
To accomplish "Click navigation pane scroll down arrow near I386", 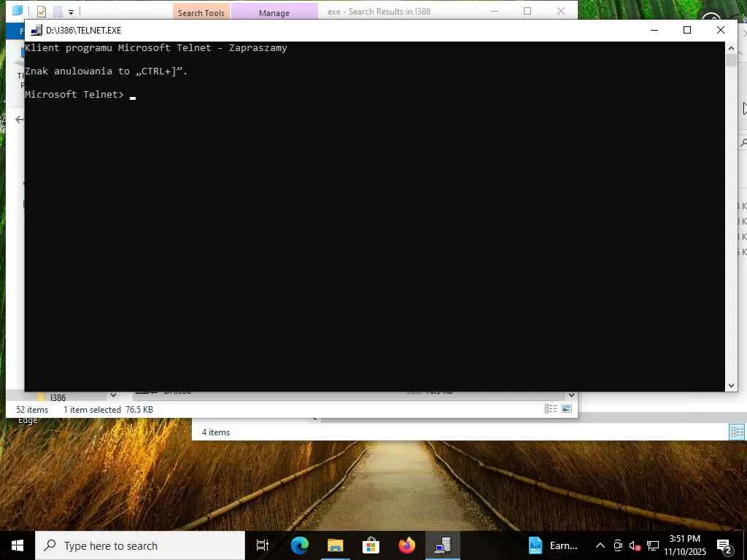I will pos(113,394).
